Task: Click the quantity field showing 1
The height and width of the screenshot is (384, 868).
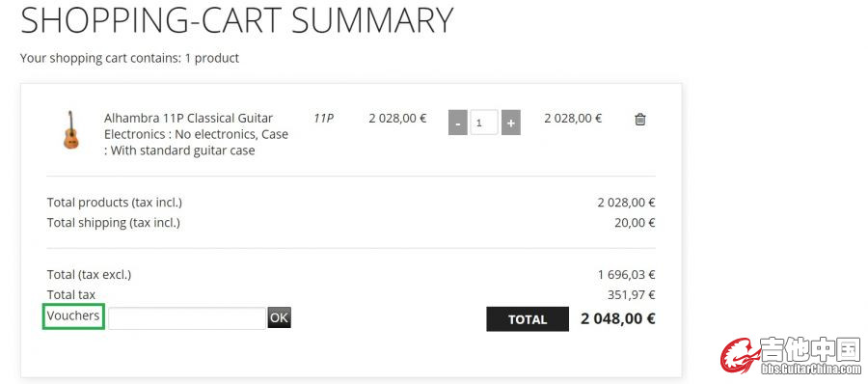Action: [484, 123]
